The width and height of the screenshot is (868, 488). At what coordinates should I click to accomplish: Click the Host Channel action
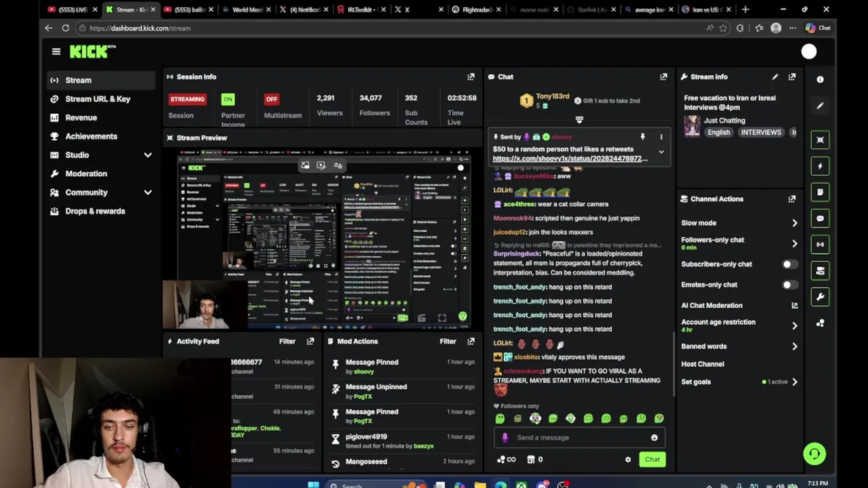coord(703,364)
